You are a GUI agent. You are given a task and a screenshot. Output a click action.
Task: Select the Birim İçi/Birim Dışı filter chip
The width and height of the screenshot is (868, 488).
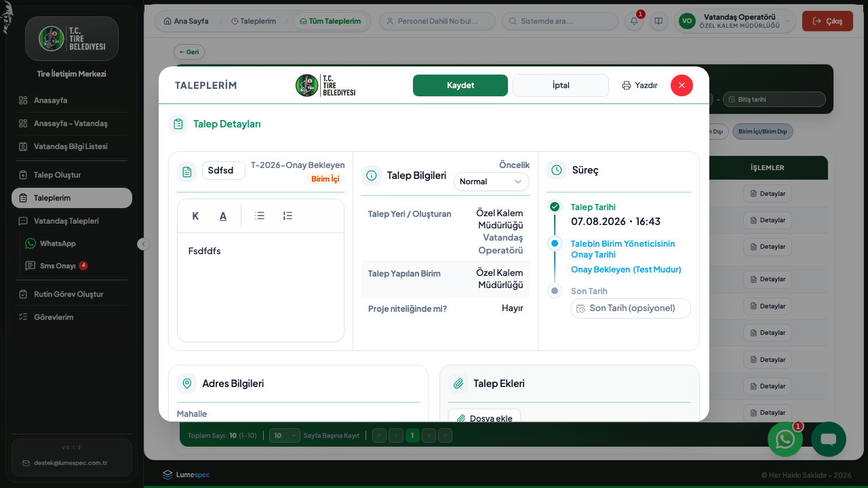point(763,131)
